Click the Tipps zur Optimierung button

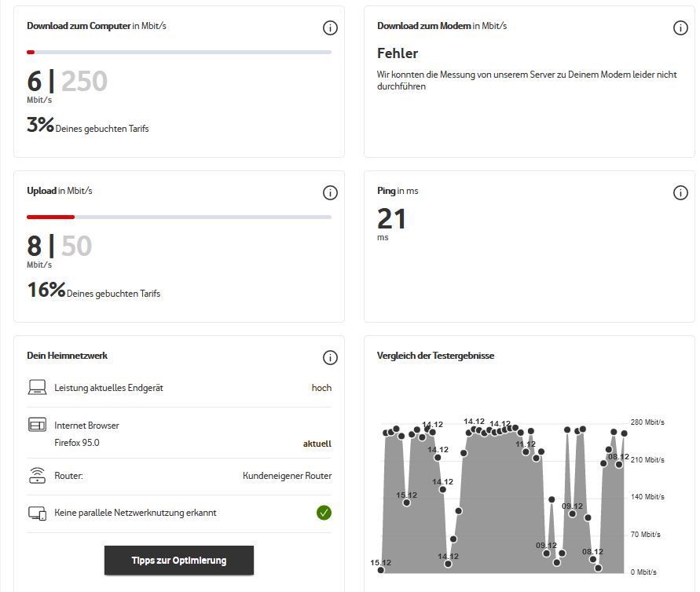[x=179, y=561]
